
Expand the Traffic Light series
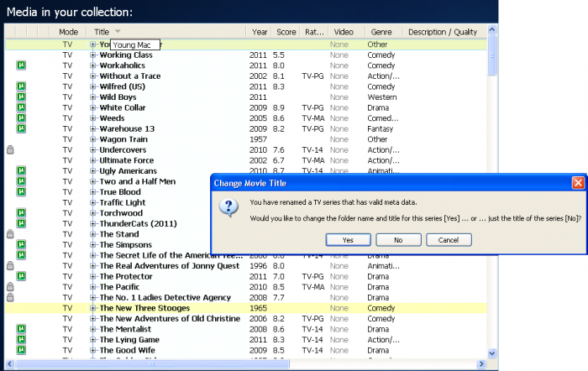[92, 202]
